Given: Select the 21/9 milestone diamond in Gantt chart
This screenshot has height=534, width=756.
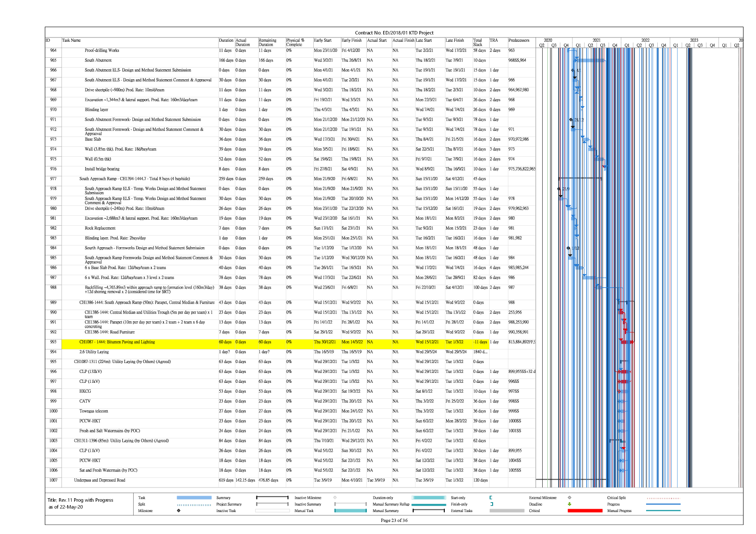Looking at the screenshot, I should pos(559,189).
